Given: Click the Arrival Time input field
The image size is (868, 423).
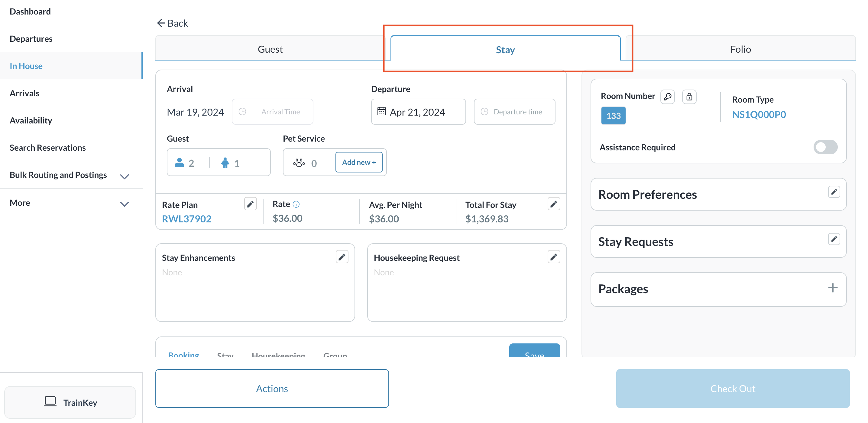Looking at the screenshot, I should (x=273, y=112).
